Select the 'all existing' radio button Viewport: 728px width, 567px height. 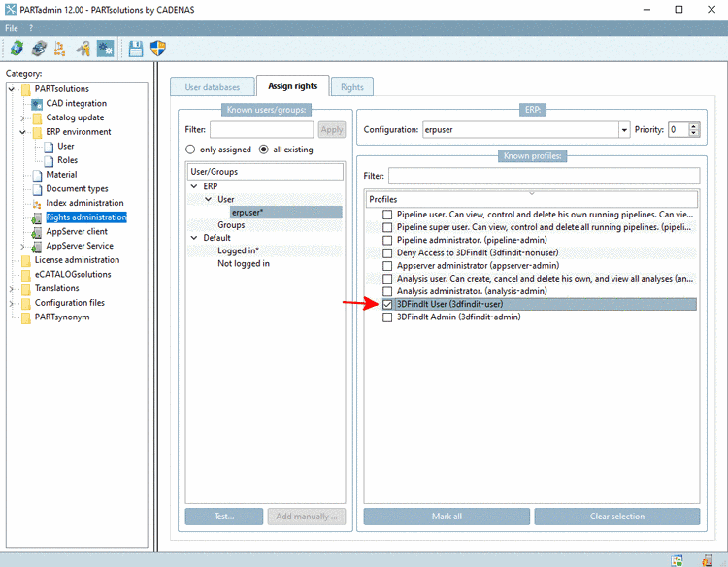coord(264,150)
